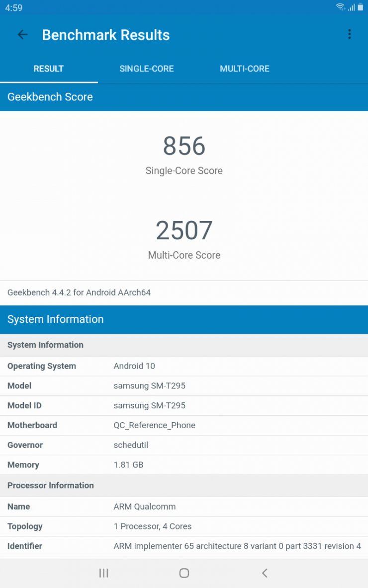Tap the schedutil governor value
This screenshot has width=368, height=588.
point(131,445)
